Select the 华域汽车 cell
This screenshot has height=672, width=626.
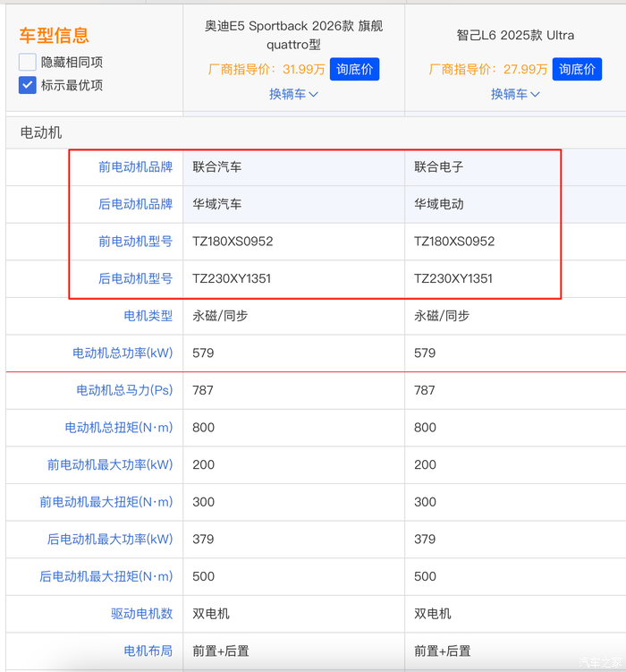(x=293, y=204)
